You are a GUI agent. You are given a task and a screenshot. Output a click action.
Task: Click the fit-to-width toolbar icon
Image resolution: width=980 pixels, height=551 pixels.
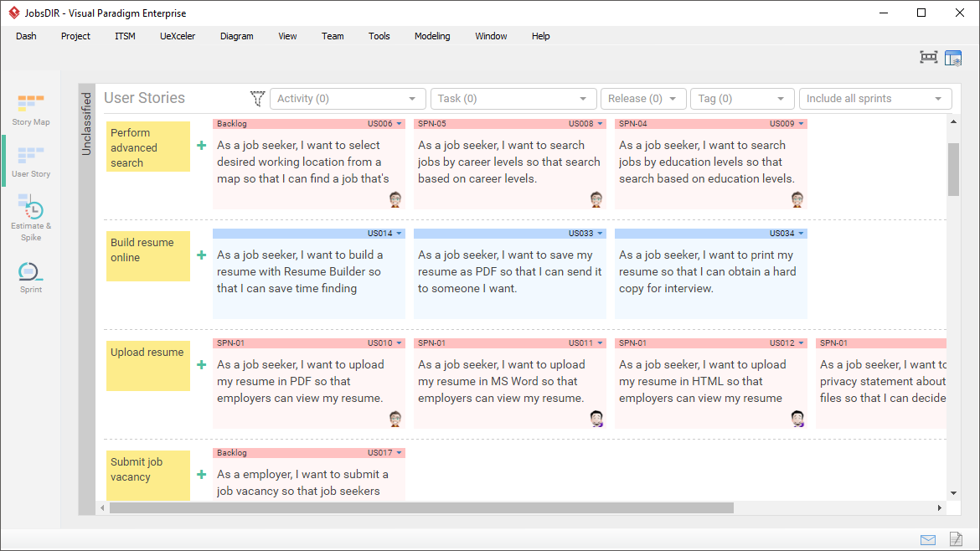[928, 57]
